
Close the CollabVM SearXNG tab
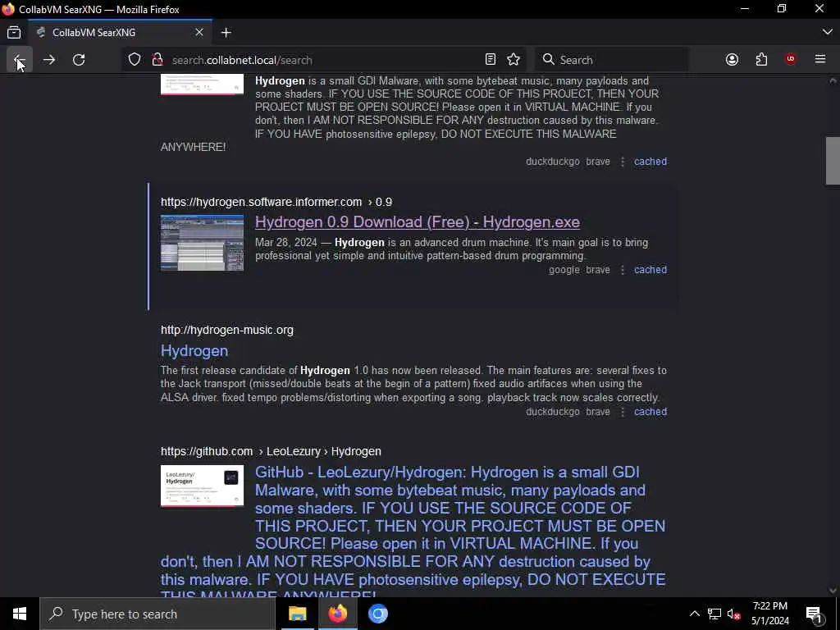coord(199,33)
